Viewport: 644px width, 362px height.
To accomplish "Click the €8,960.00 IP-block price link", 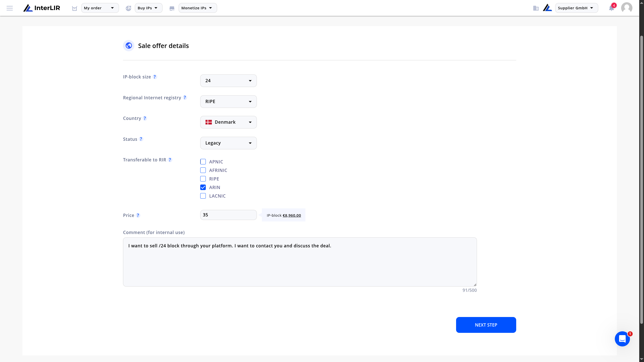I will (x=292, y=215).
